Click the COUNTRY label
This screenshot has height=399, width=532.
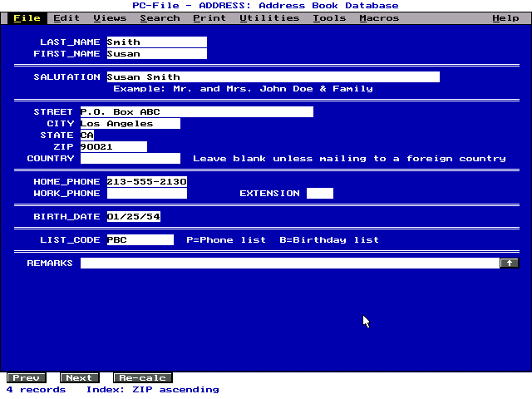click(51, 159)
